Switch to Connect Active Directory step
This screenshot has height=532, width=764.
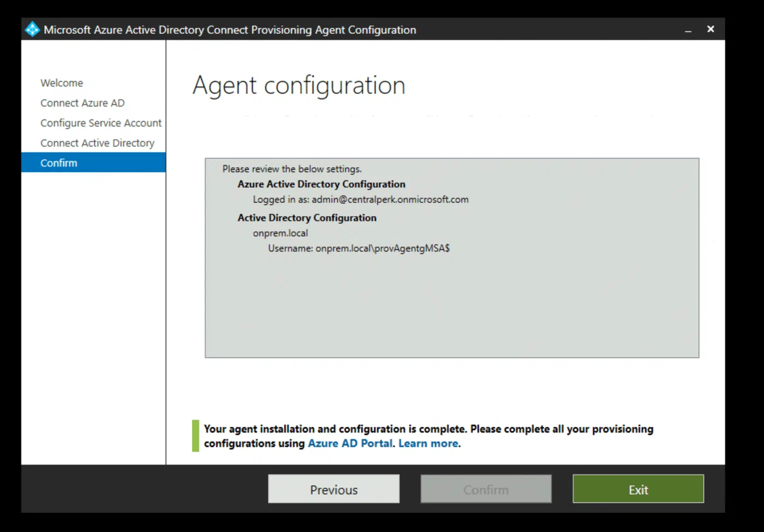coord(97,143)
